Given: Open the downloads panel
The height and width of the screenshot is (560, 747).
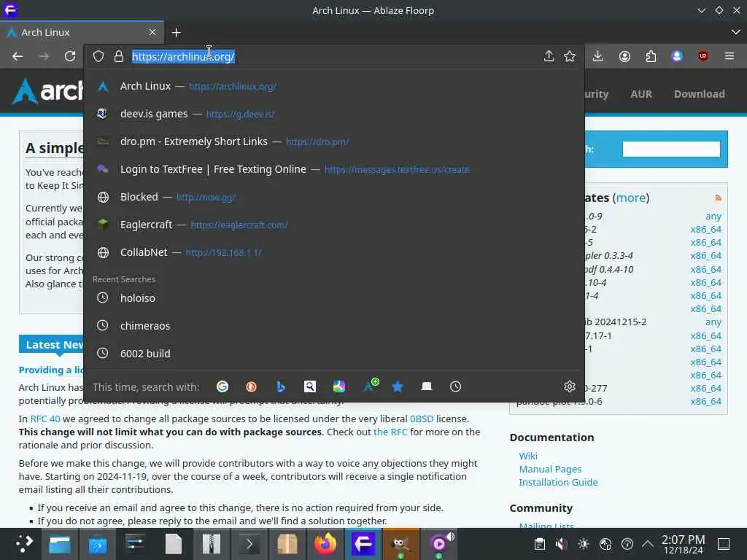Looking at the screenshot, I should click(598, 56).
